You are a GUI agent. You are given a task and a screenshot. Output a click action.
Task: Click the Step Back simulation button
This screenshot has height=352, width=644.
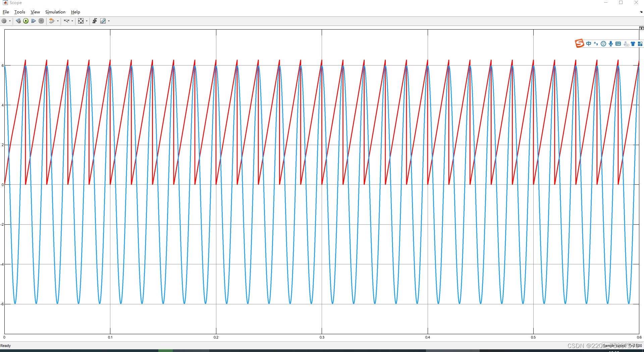point(18,21)
